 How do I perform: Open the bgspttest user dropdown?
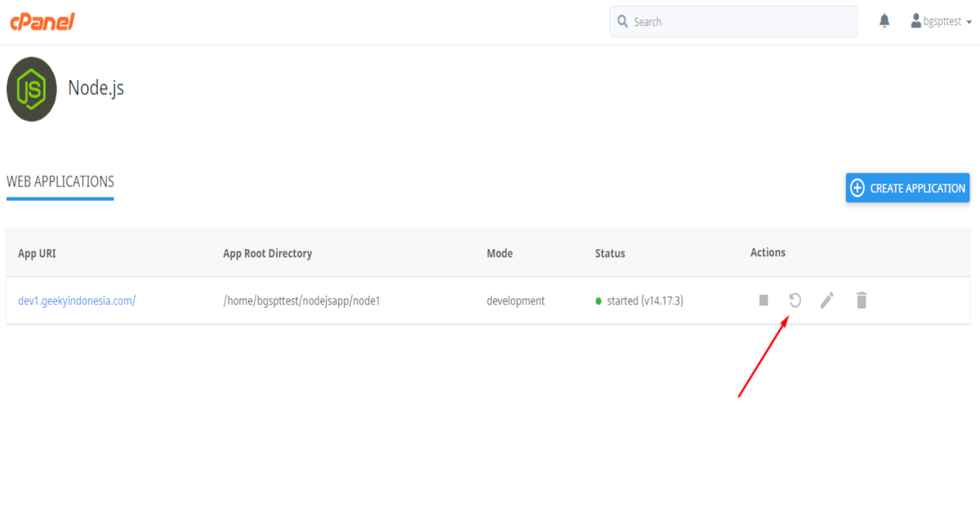(x=942, y=22)
